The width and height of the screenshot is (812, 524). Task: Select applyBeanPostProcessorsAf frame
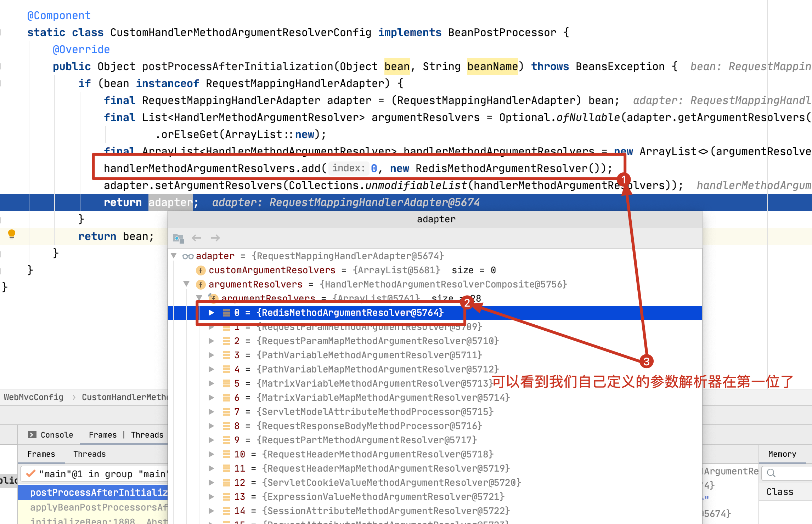[x=93, y=507]
